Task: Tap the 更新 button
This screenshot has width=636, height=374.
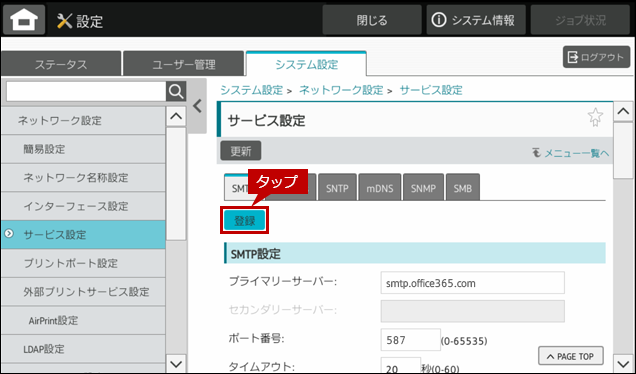Action: [x=241, y=151]
